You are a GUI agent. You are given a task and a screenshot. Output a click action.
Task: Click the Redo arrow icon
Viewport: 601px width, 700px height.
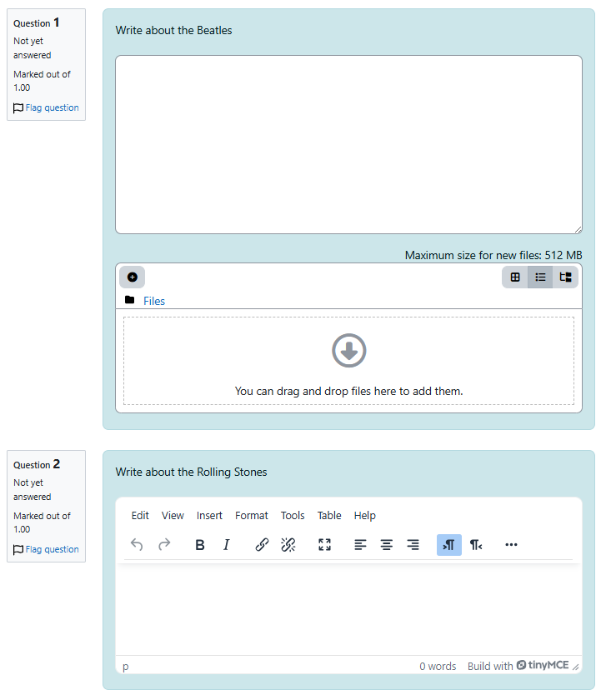[x=164, y=545]
